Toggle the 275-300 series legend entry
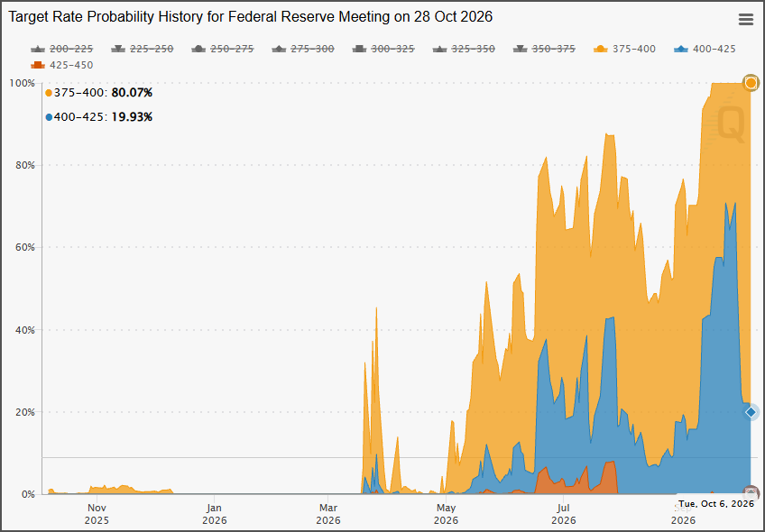 pos(303,49)
